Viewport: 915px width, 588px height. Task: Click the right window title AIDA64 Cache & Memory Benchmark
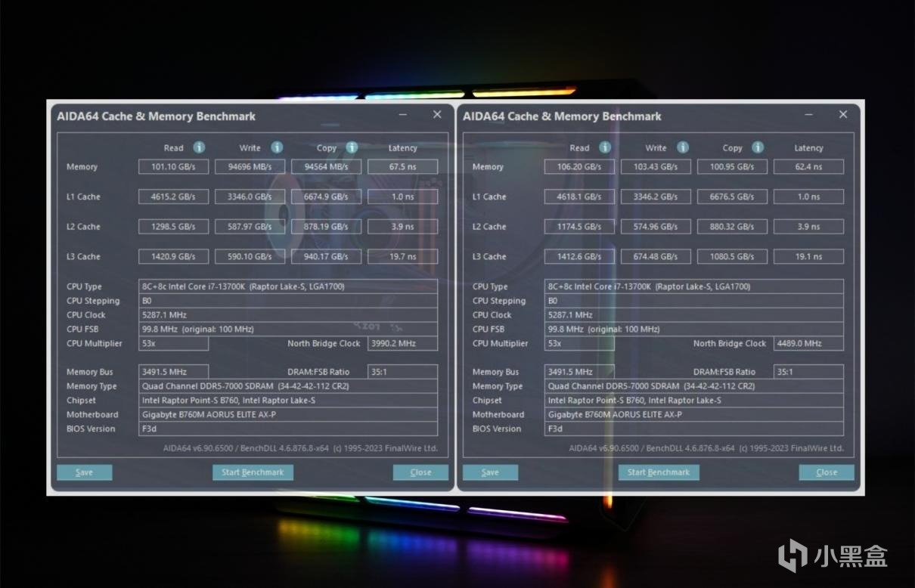[563, 116]
